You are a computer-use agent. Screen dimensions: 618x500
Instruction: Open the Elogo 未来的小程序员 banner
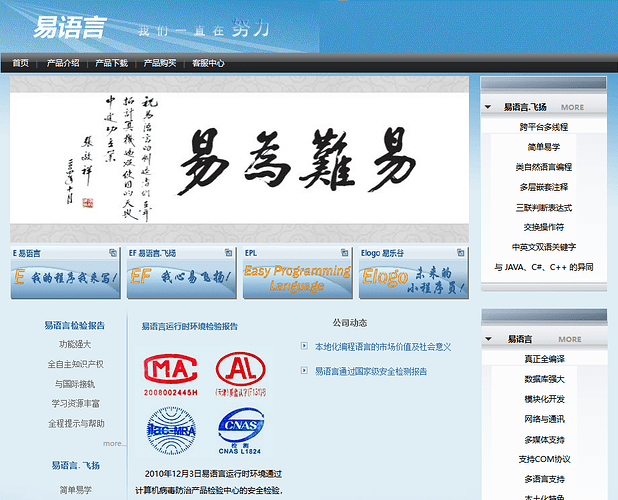[x=414, y=279]
